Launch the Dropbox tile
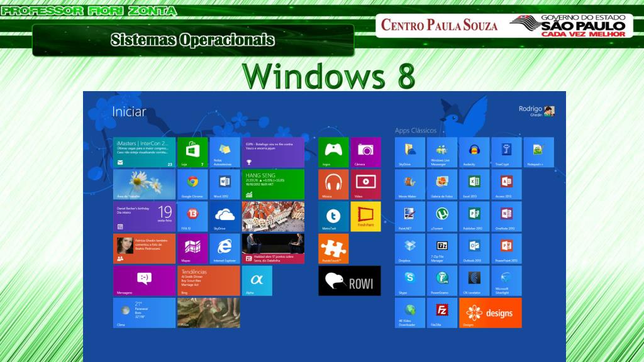This screenshot has height=362, width=644. pyautogui.click(x=410, y=249)
